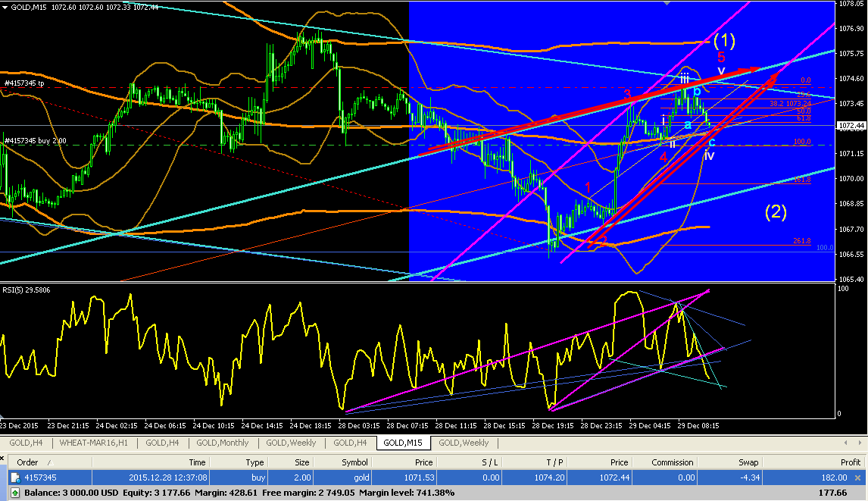This screenshot has width=868, height=501.
Task: Click the RSI(5) 29.5806 indicator label
Action: tap(26, 290)
